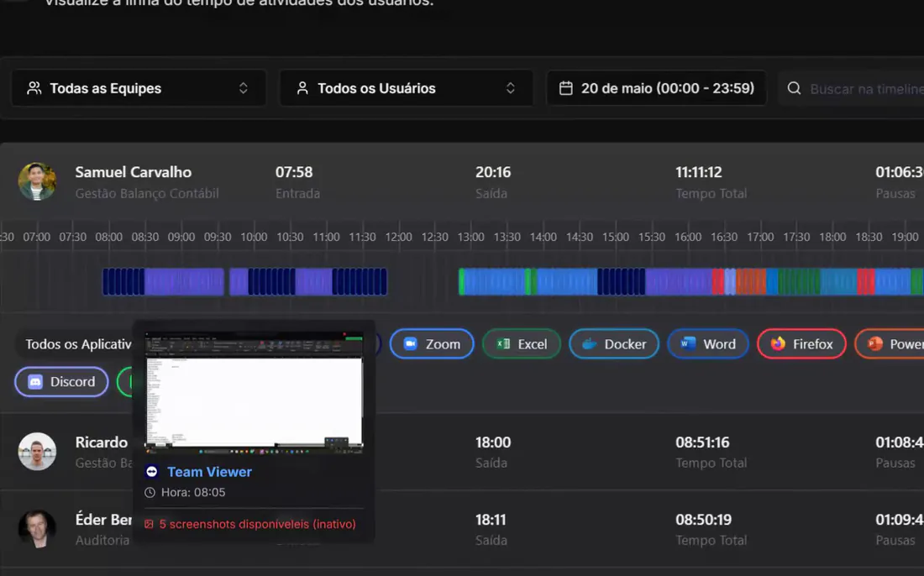924x576 pixels.
Task: Click Ricardo's avatar photo
Action: pos(37,452)
